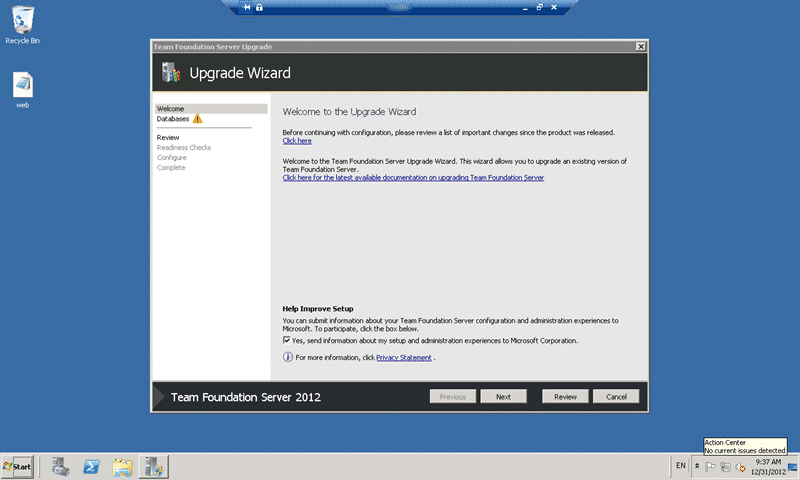
Task: Click the warning icon beside Databases
Action: 197,119
